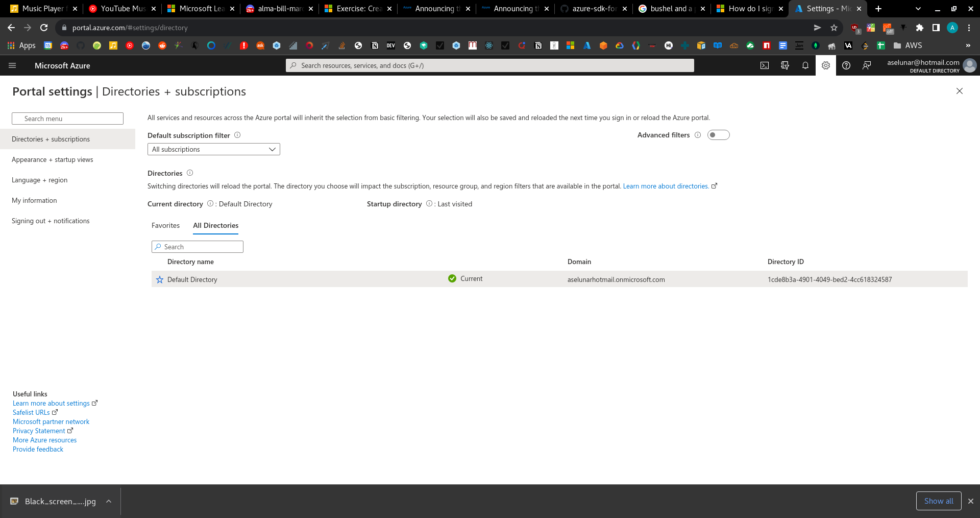Open the Chrome Extensions puzzle icon
Screen dimensions: 980x518
point(920,28)
